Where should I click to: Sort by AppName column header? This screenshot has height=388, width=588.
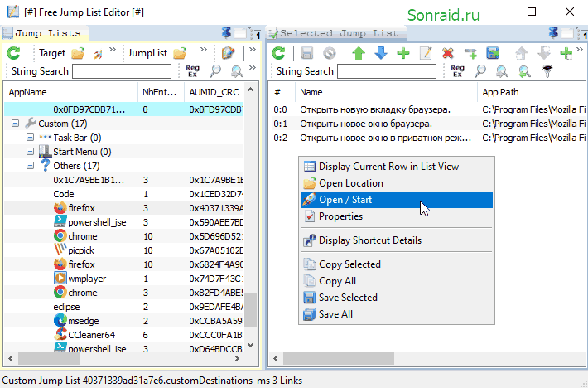(x=71, y=92)
